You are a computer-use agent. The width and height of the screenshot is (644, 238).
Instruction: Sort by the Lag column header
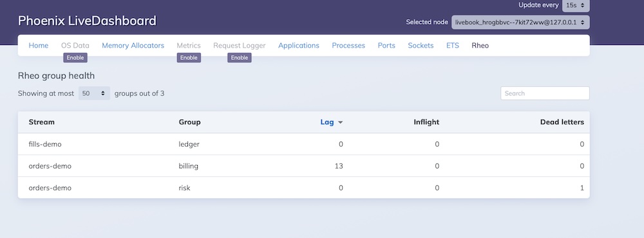(327, 122)
